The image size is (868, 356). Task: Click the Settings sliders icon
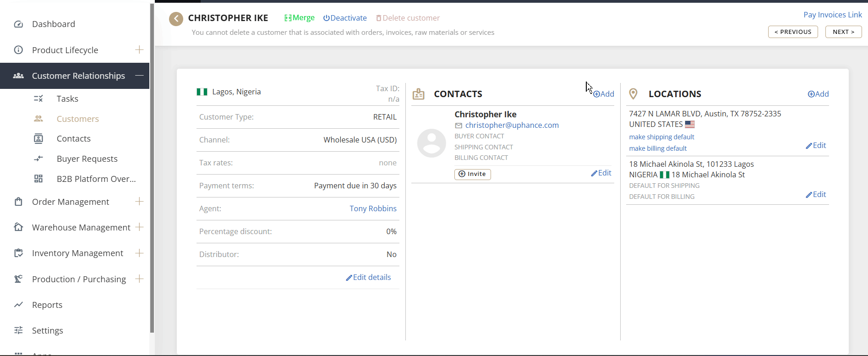coord(18,330)
